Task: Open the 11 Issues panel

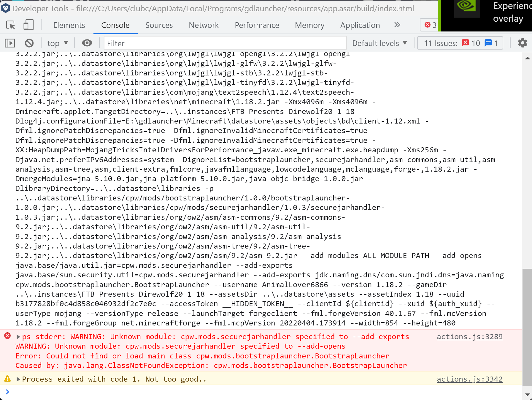Action: pos(459,43)
